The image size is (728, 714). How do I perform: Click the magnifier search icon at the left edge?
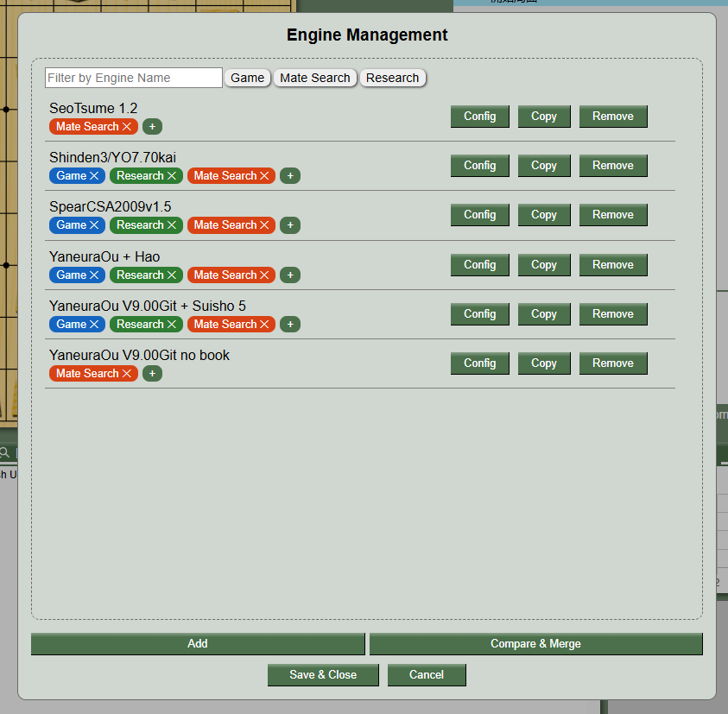(x=4, y=452)
